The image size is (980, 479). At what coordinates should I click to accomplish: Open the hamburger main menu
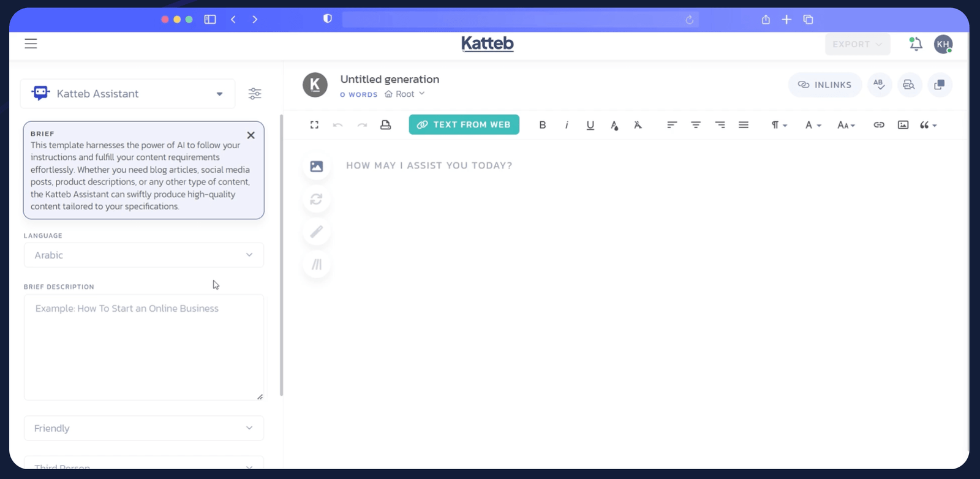pyautogui.click(x=31, y=43)
